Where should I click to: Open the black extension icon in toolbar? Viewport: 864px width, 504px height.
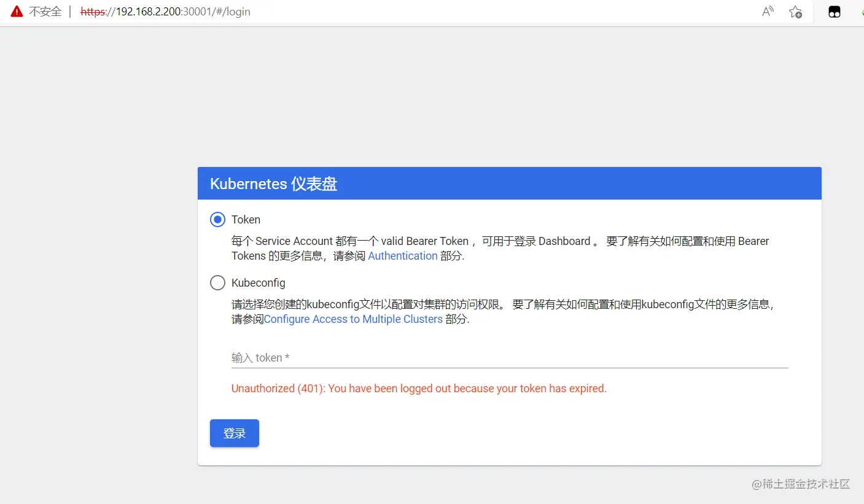point(834,12)
